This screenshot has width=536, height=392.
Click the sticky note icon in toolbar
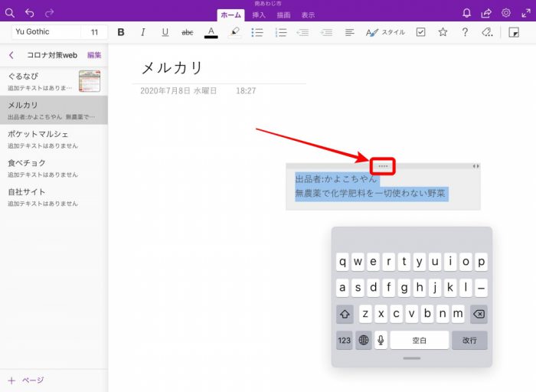coord(514,32)
